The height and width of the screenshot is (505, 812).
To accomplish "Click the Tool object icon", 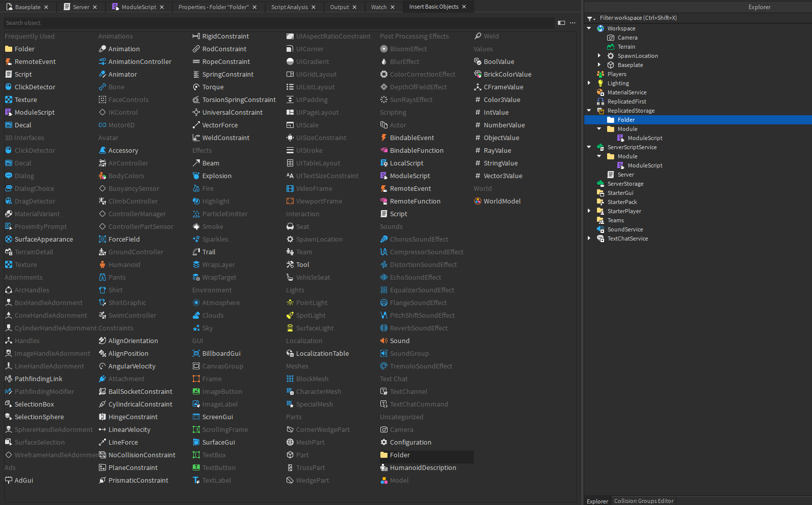I will [x=290, y=265].
